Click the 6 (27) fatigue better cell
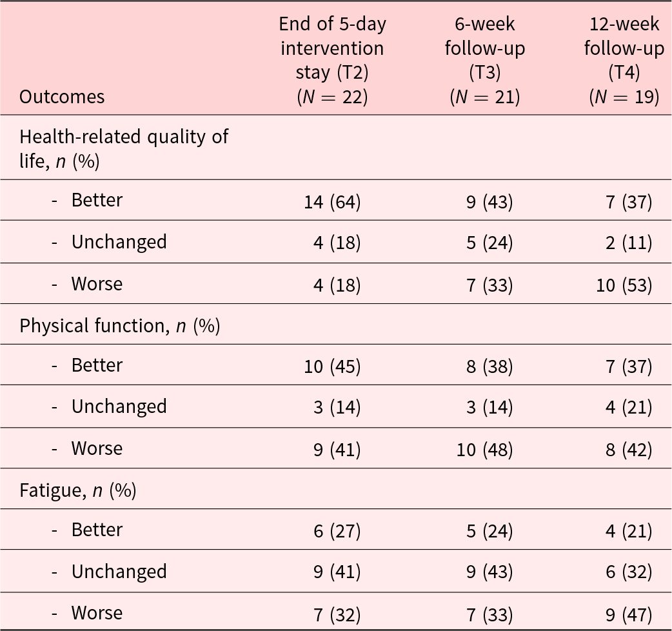This screenshot has width=672, height=631. (x=337, y=531)
